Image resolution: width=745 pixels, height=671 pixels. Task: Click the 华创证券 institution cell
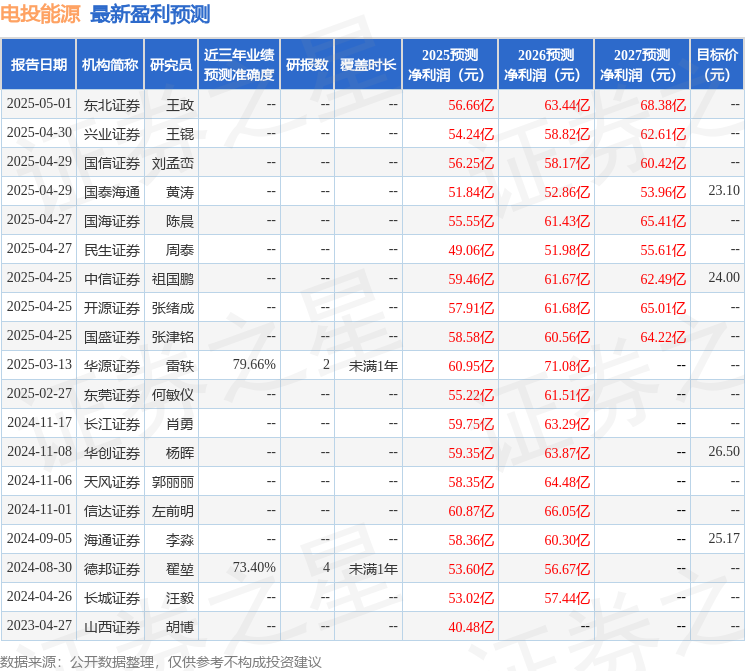point(112,453)
